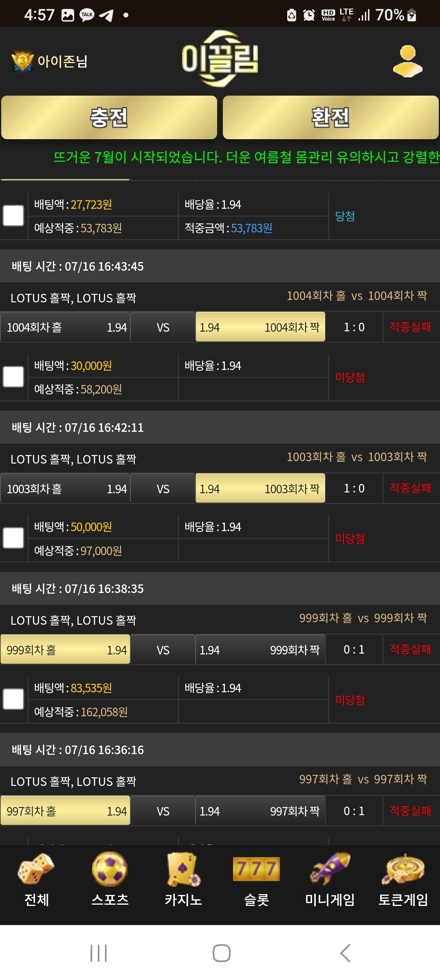Image resolution: width=440 pixels, height=980 pixels.
Task: Tap the Android back navigation button
Action: pos(345,953)
